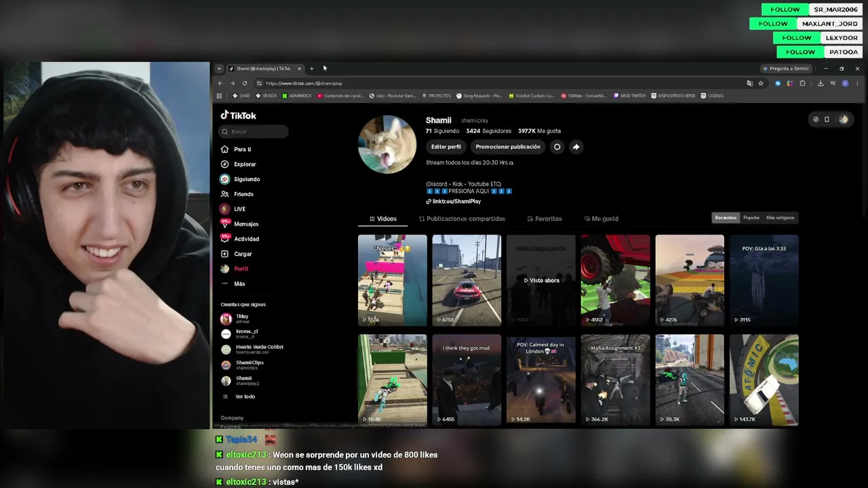Click the Pregunta a Gemini button
Screen dimensions: 868x488
click(786, 68)
